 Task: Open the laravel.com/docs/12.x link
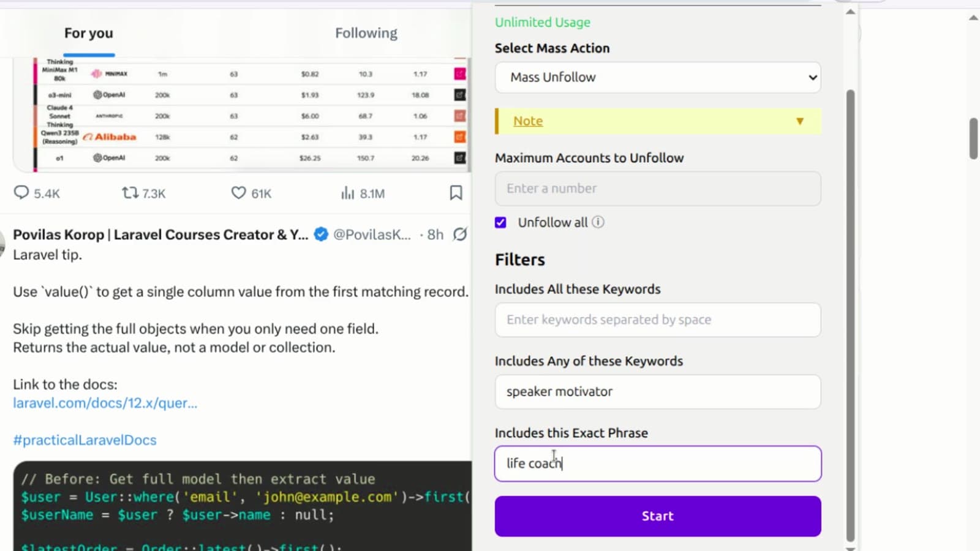pos(105,403)
